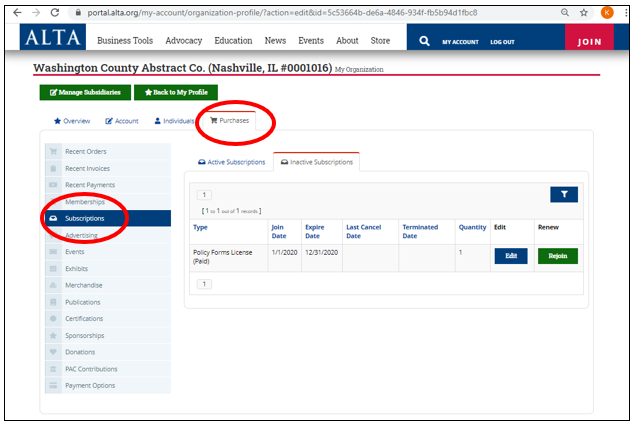Click the heart icon beside Donations

tap(53, 352)
